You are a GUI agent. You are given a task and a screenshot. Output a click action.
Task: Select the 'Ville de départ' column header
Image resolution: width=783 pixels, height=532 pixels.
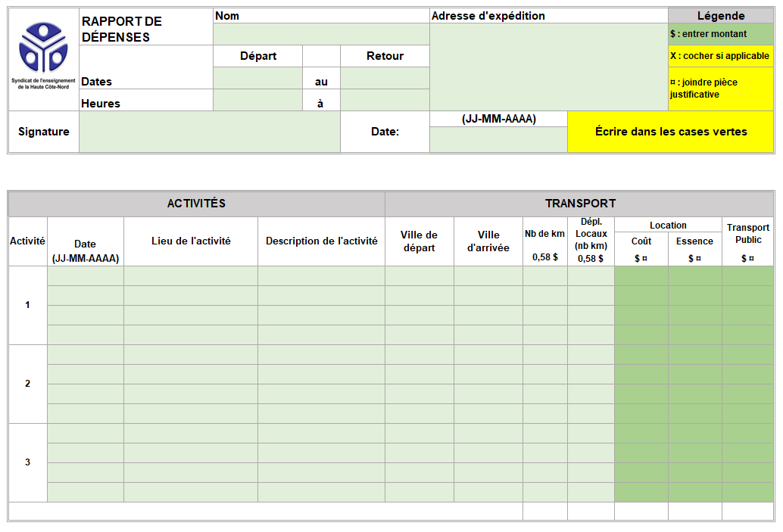tap(420, 241)
